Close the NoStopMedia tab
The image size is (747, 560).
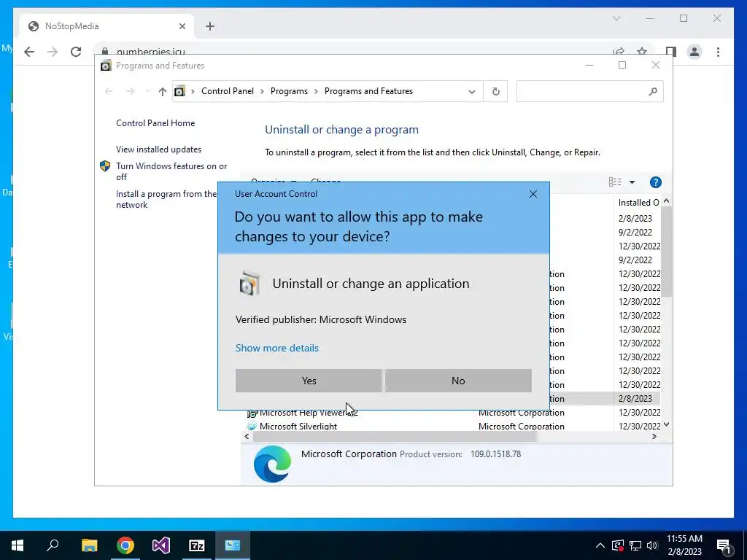tap(182, 26)
